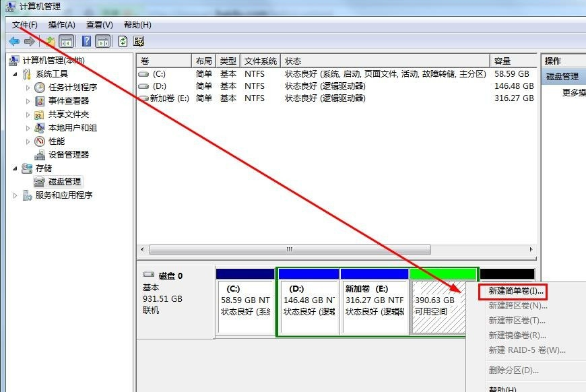Click the Back navigation arrow on the toolbar
Screen dimensions: 586x392
click(13, 40)
